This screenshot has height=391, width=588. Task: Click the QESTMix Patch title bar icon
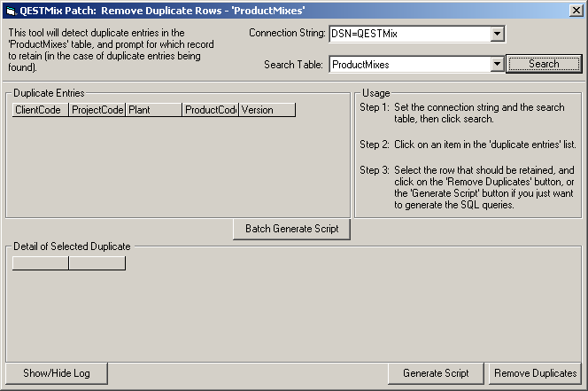click(x=10, y=10)
